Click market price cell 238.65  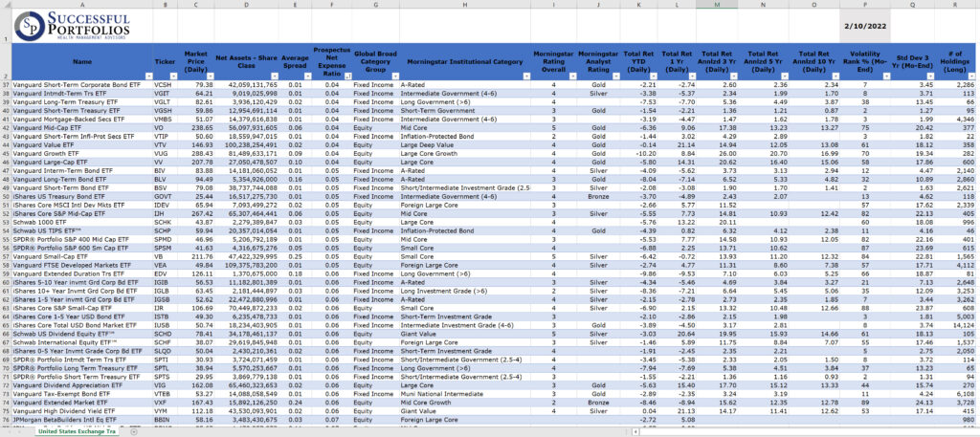coord(196,127)
